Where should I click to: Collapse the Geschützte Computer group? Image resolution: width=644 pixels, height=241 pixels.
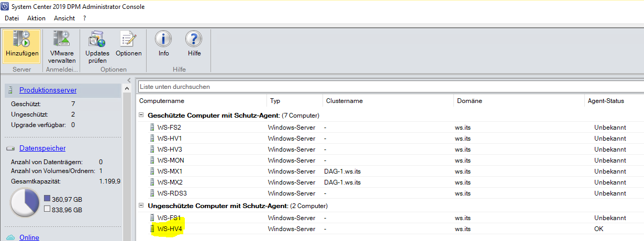click(x=141, y=115)
